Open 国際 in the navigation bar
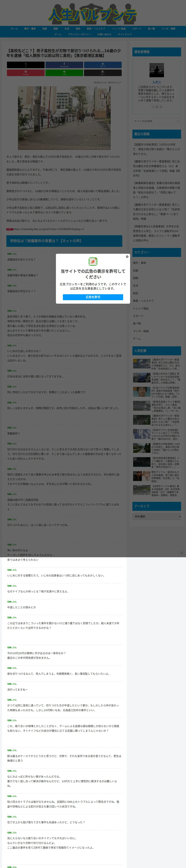 (56, 29)
